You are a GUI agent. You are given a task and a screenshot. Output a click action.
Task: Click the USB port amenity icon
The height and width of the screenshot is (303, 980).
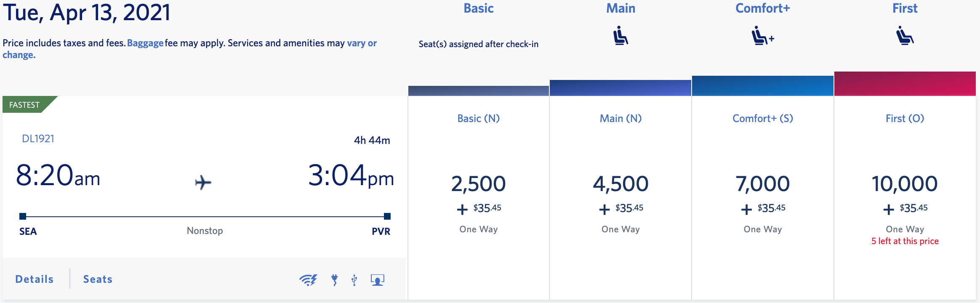coord(354,280)
